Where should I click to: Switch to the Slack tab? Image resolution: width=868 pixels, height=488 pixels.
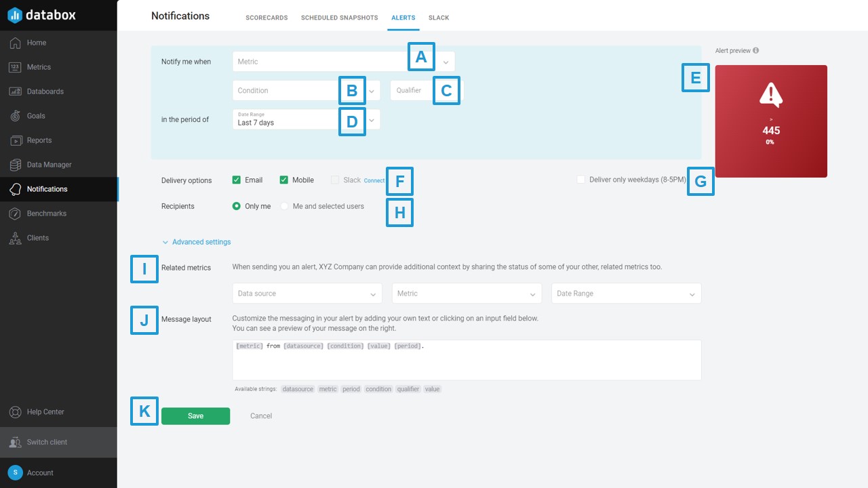coord(439,18)
